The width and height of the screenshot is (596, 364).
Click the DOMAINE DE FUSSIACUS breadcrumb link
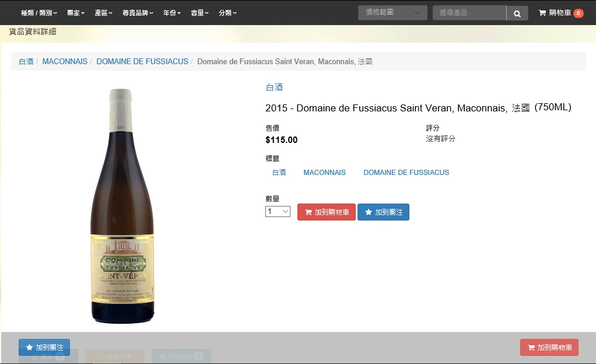point(142,61)
